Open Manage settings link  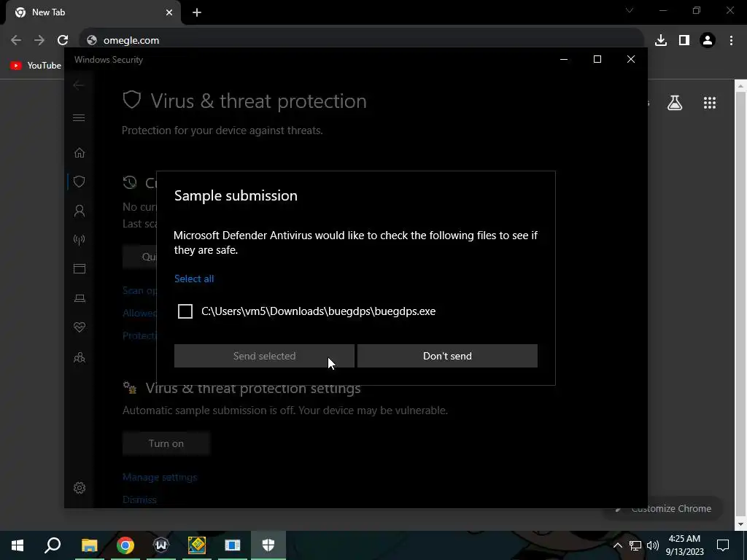(x=160, y=477)
